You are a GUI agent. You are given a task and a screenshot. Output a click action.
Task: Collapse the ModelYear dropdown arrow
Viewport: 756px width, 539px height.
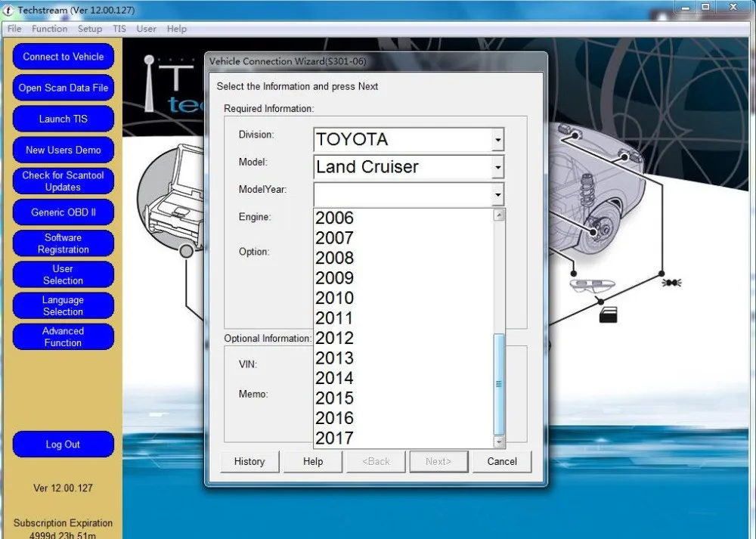[497, 195]
